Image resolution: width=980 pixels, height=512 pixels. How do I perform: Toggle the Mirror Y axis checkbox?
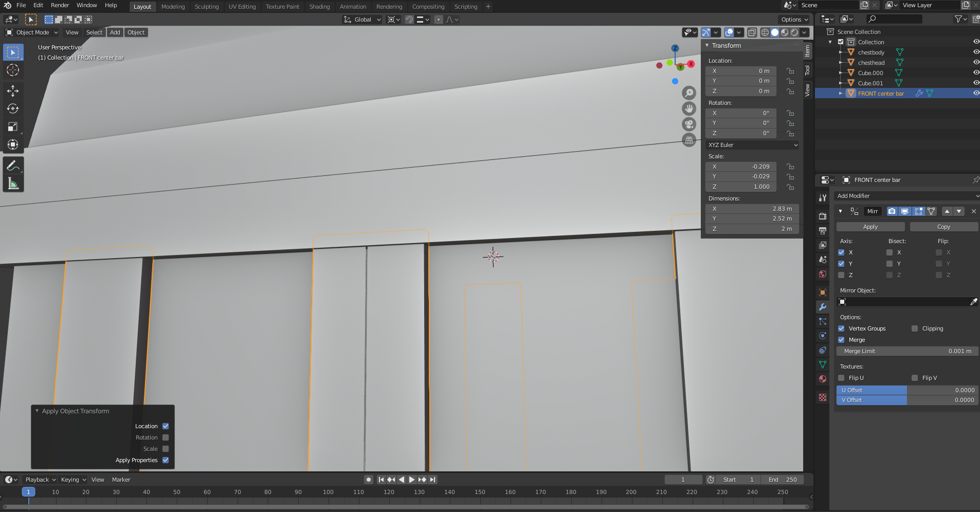pyautogui.click(x=841, y=264)
